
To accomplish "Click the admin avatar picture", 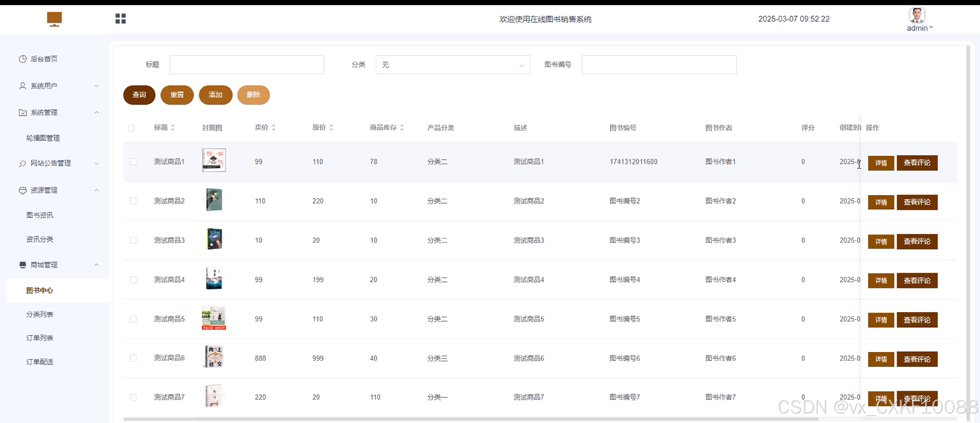I will point(917,16).
